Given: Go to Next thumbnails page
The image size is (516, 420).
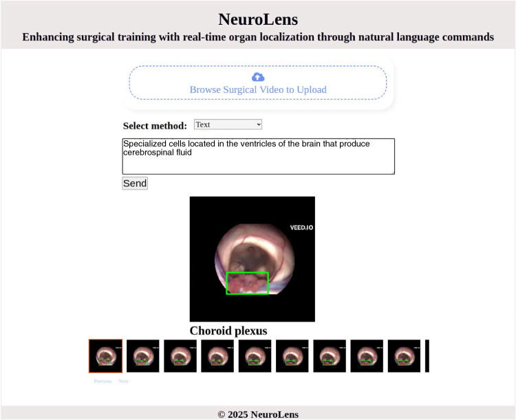Looking at the screenshot, I should pos(123,381).
